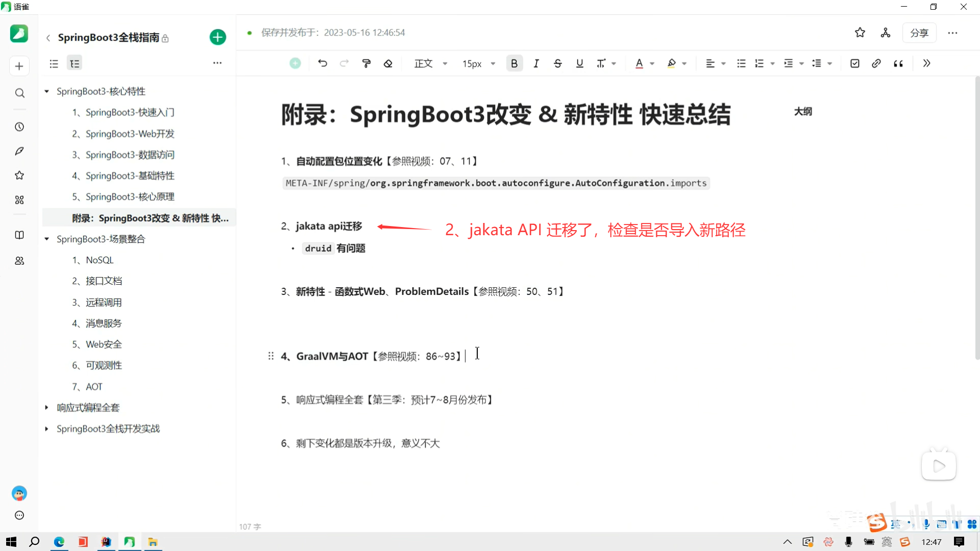Image resolution: width=980 pixels, height=551 pixels.
Task: Insert a block quote
Action: [898, 63]
